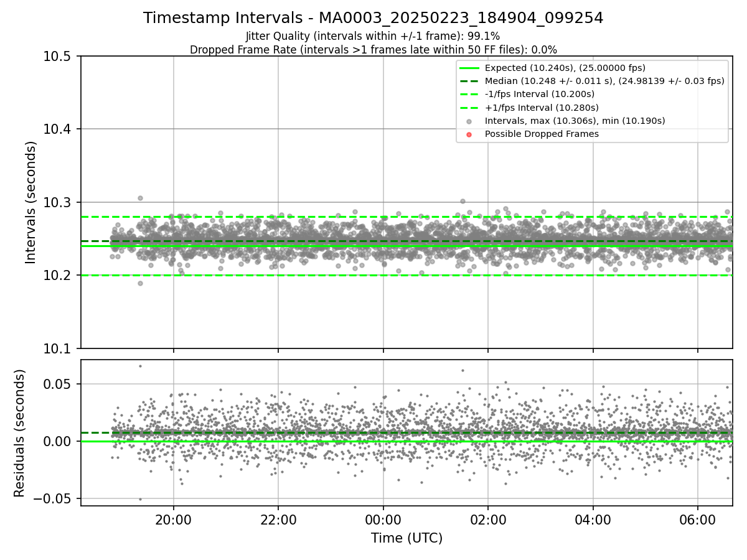Screen dimensions: 747x560
Task: Click the Intervals (seconds) y-axis label
Action: [x=31, y=202]
